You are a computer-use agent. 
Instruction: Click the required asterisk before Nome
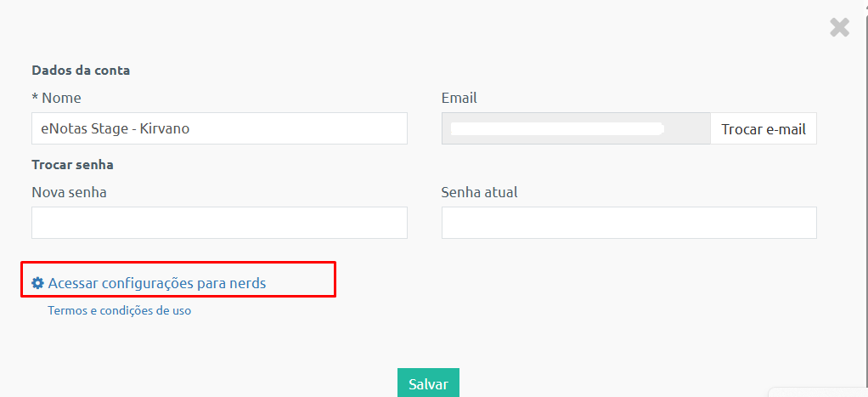tap(35, 98)
